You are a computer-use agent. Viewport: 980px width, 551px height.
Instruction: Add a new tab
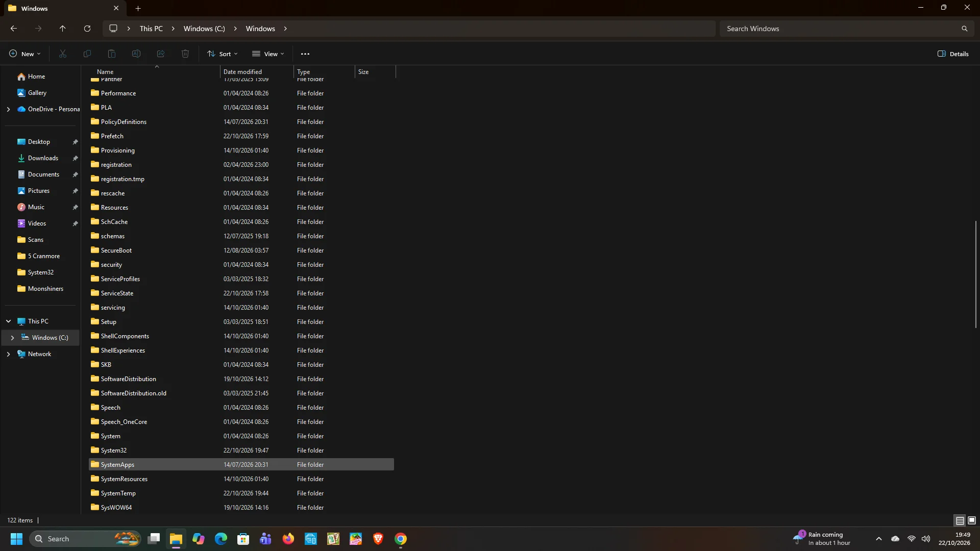[x=138, y=8]
